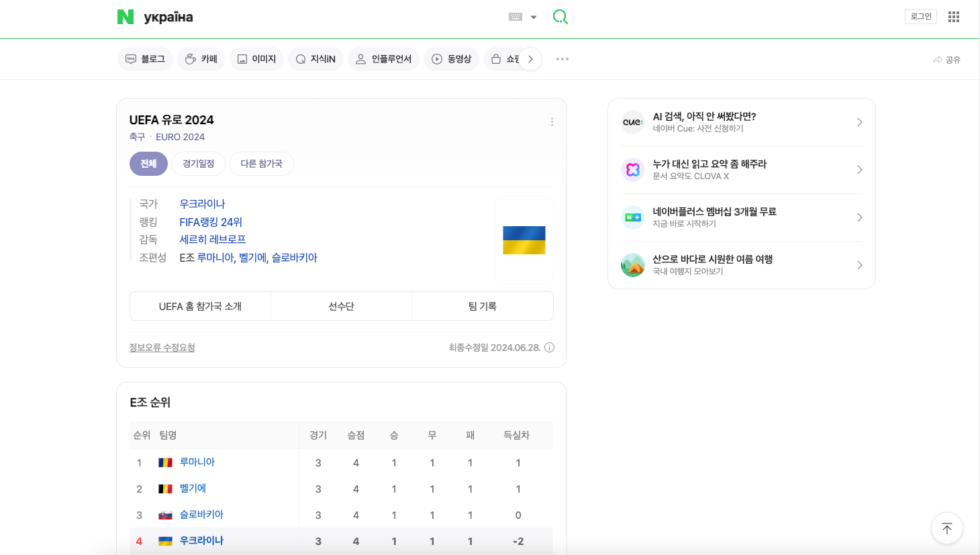Expand chevron on 네이버플러스 멤버십 row
This screenshot has height=555, width=980.
pos(860,217)
